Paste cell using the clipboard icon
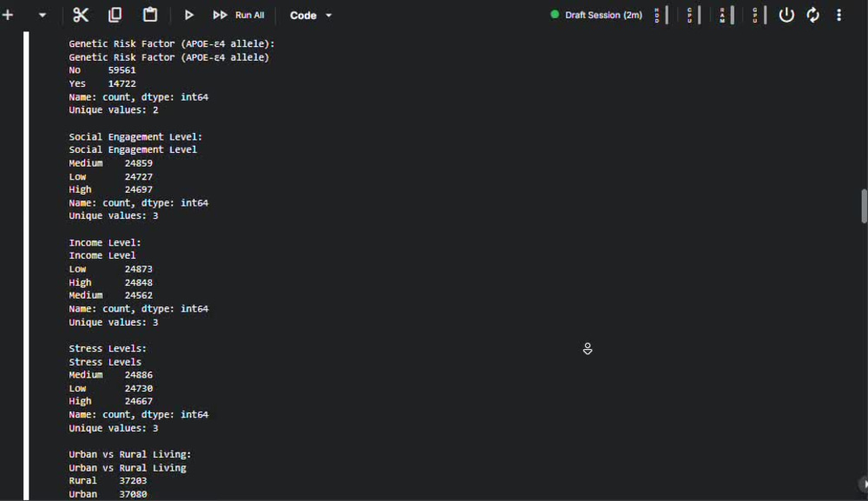The width and height of the screenshot is (868, 501). pyautogui.click(x=150, y=15)
